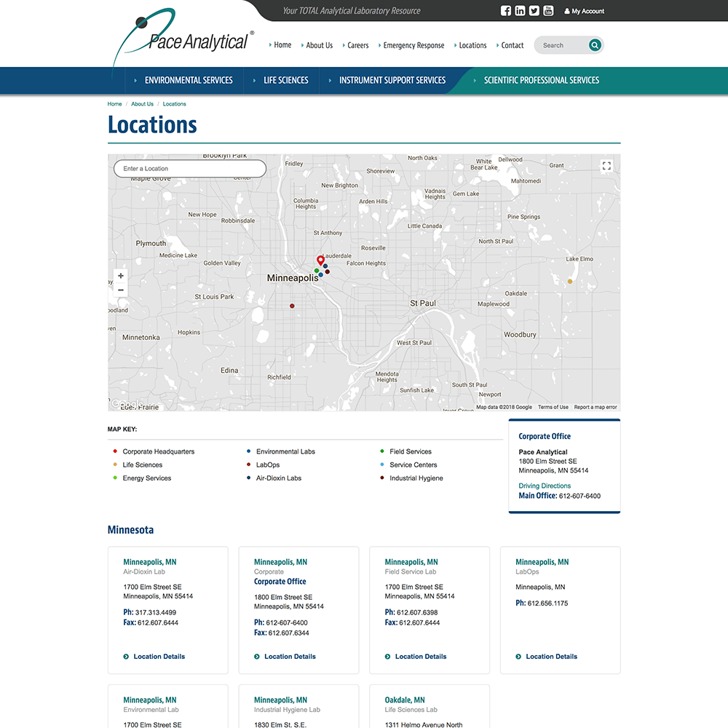Click the red Corporate Headquarters key dot
This screenshot has width=728, height=728.
coord(115,451)
